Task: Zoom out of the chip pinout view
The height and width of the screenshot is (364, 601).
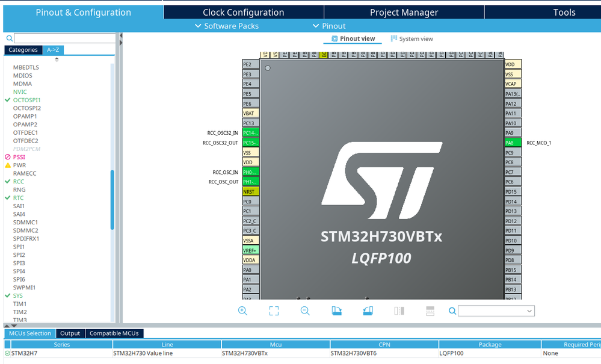Action: (305, 310)
